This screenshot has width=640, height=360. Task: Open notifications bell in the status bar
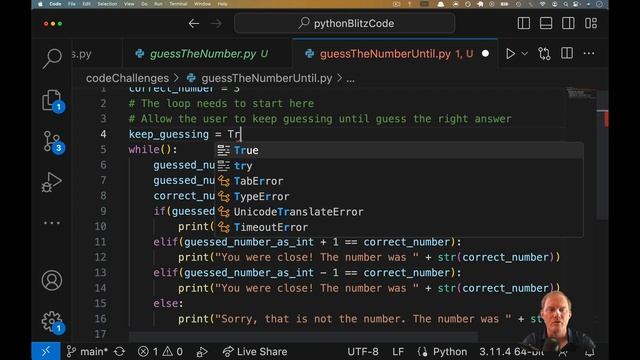[x=590, y=351]
